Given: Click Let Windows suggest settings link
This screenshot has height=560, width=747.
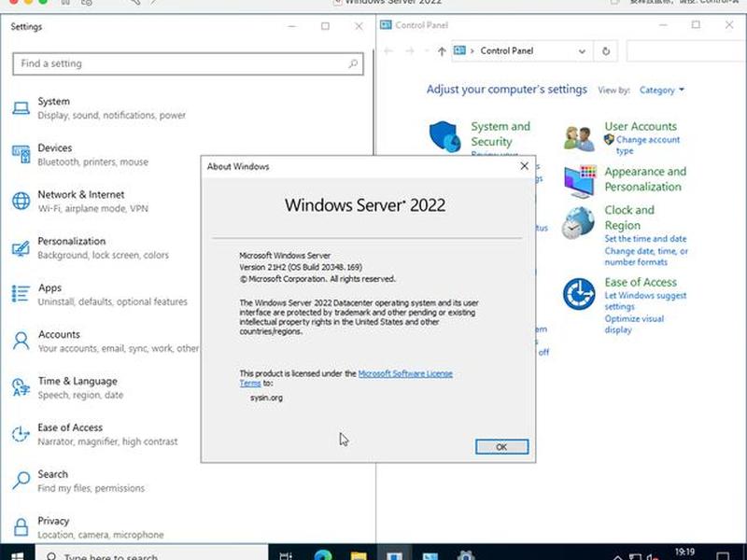Looking at the screenshot, I should (x=645, y=301).
